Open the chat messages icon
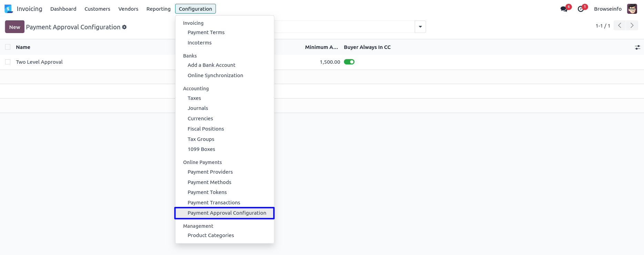 pyautogui.click(x=564, y=9)
